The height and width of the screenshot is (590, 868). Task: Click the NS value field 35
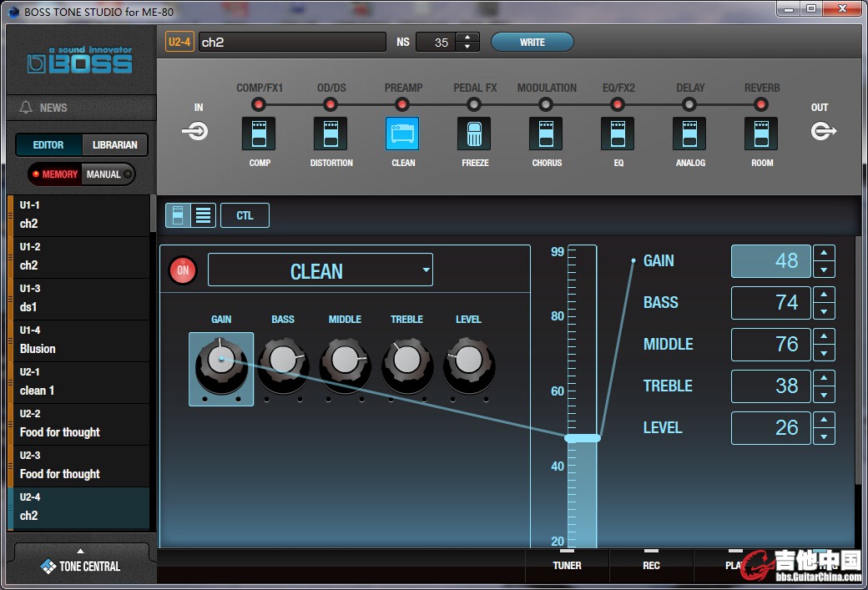coord(436,42)
